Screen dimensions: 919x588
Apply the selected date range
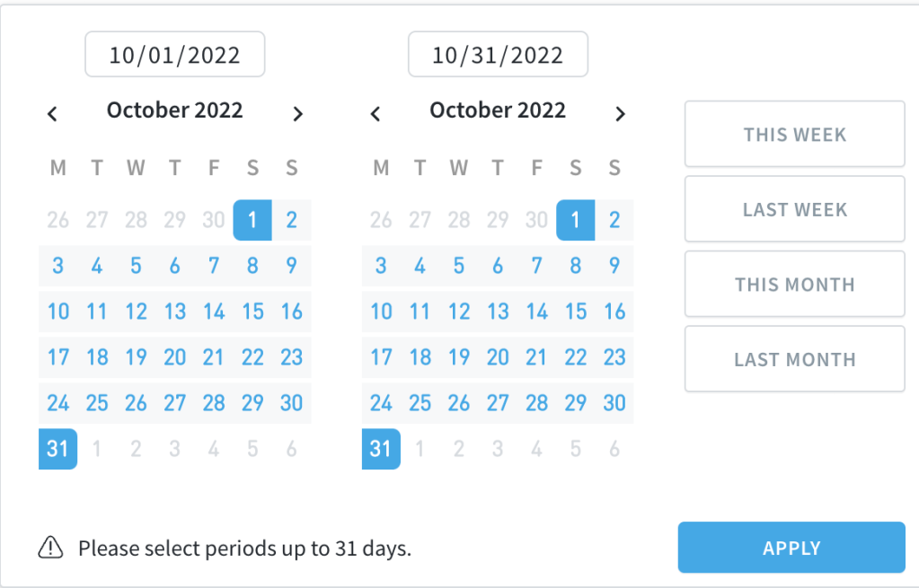point(791,548)
